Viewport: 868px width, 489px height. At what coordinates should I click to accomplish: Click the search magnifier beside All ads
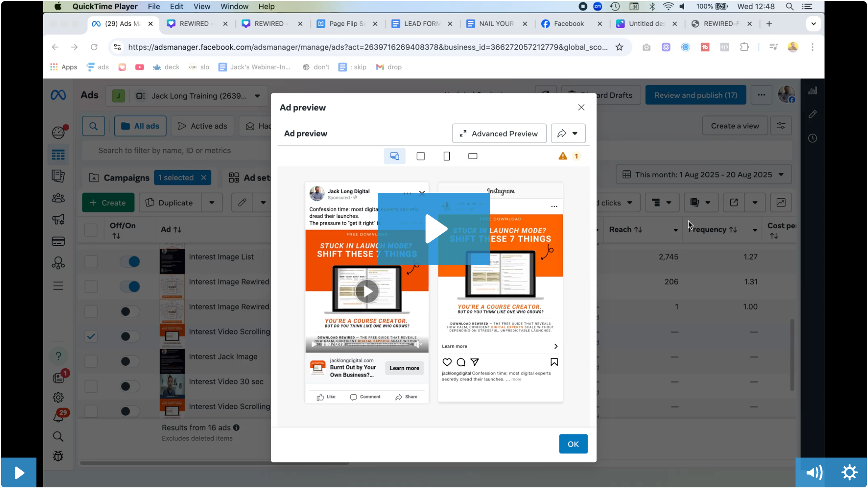click(x=94, y=126)
